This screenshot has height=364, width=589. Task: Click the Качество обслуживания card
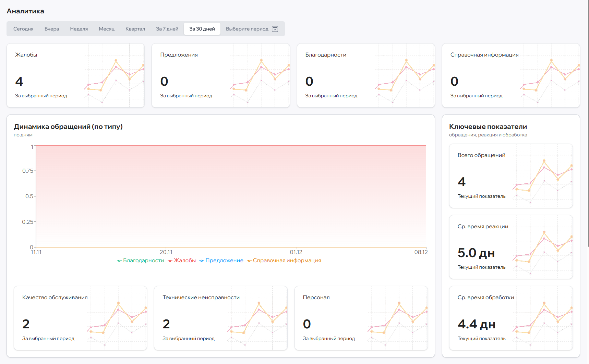pos(80,318)
